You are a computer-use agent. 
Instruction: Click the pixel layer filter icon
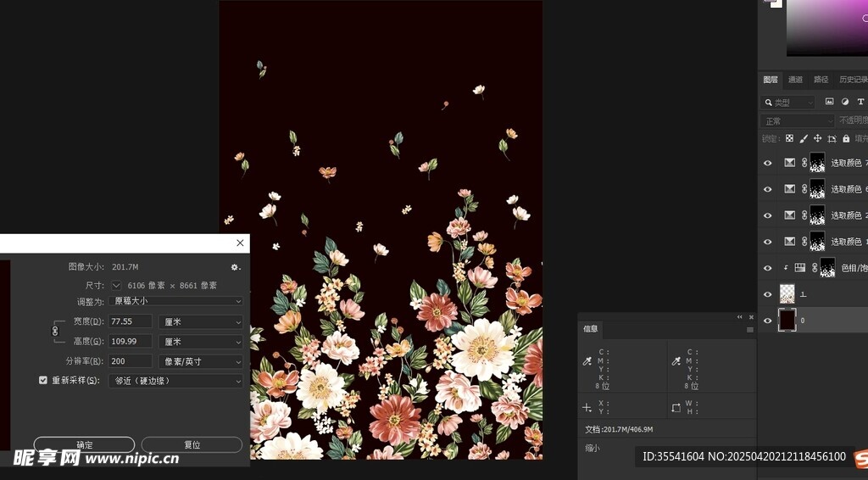[830, 102]
